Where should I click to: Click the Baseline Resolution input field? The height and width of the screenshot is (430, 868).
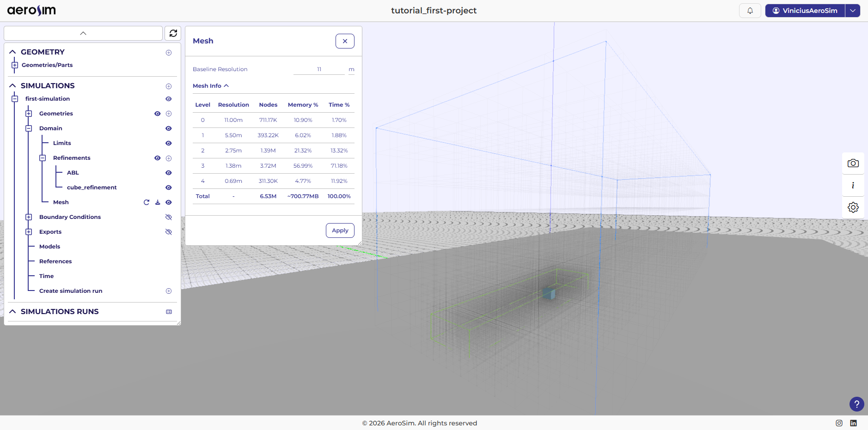point(319,69)
